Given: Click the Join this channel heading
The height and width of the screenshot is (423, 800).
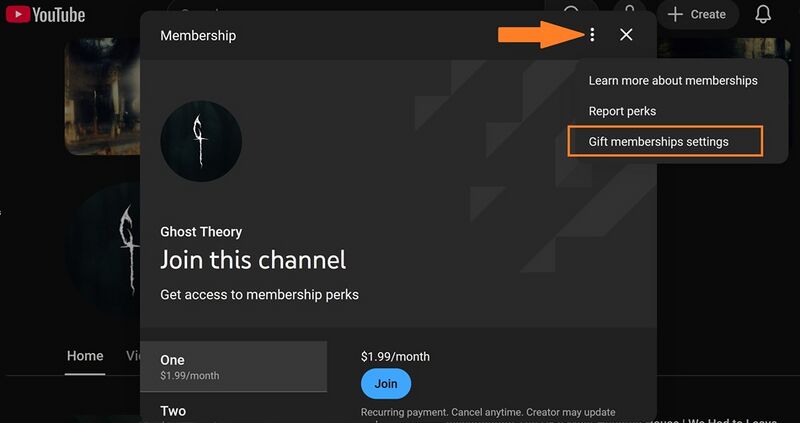Looking at the screenshot, I should pyautogui.click(x=253, y=260).
